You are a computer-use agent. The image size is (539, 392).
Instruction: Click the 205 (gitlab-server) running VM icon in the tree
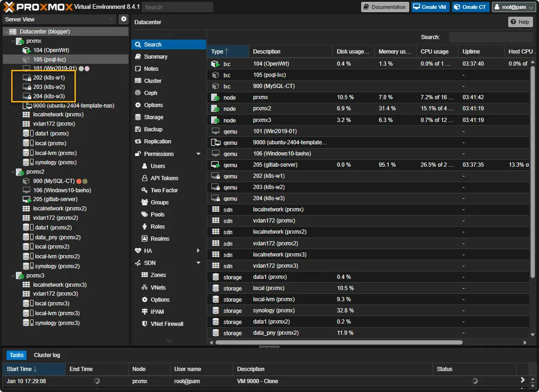point(27,199)
